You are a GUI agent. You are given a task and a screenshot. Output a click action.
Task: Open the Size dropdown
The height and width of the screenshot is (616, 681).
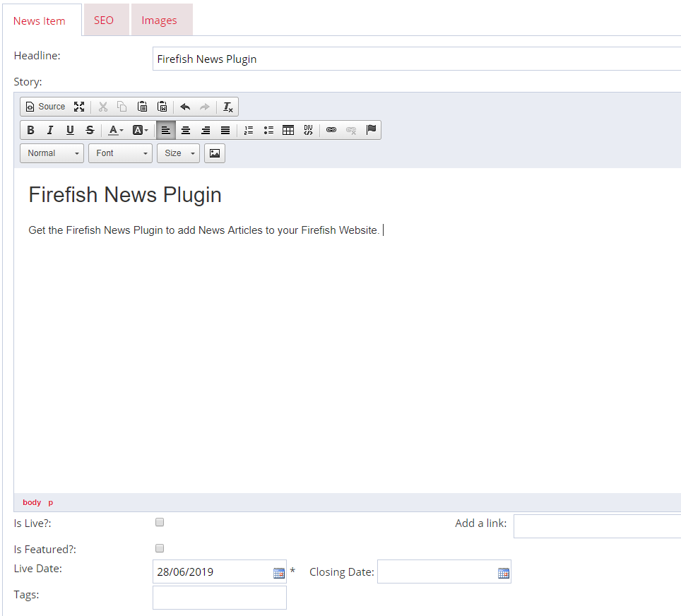point(178,153)
